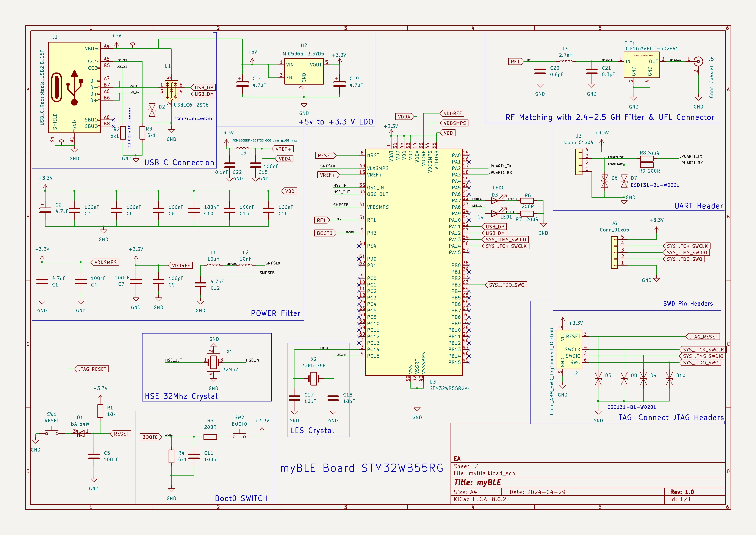Click the "Date: 2024-04-29" field
Viewport: 756px width, 535px height.
[537, 492]
